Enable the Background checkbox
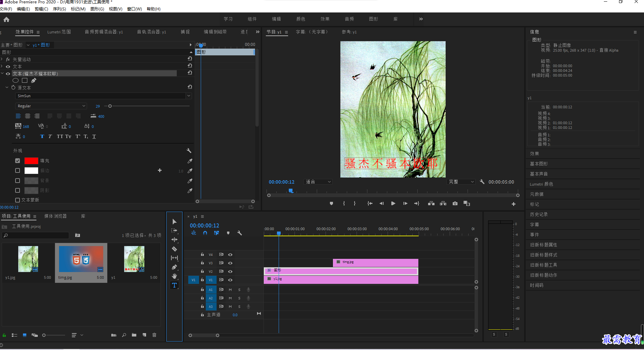The image size is (644, 350). tap(18, 181)
